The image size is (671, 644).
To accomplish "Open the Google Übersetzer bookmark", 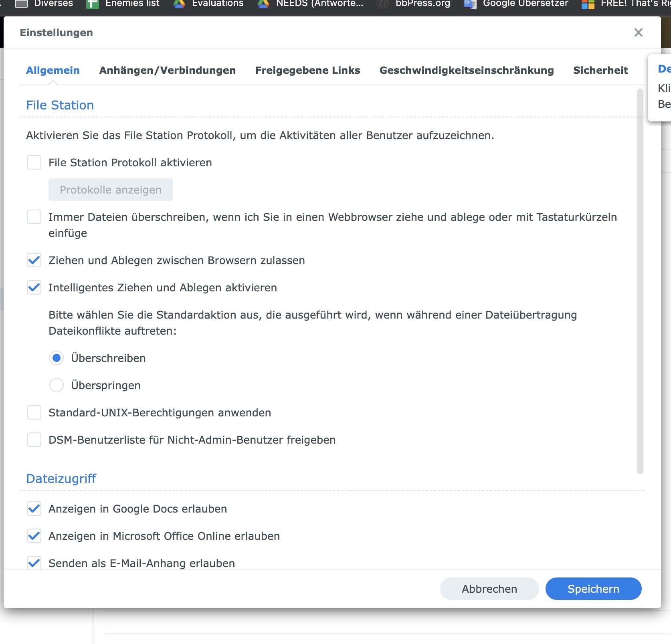I will (x=516, y=4).
